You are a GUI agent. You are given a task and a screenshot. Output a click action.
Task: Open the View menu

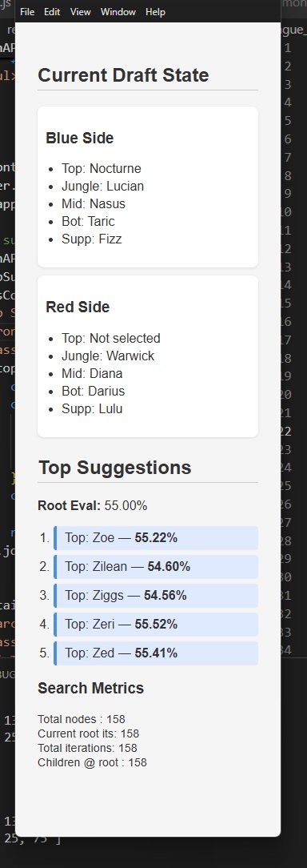[x=80, y=12]
